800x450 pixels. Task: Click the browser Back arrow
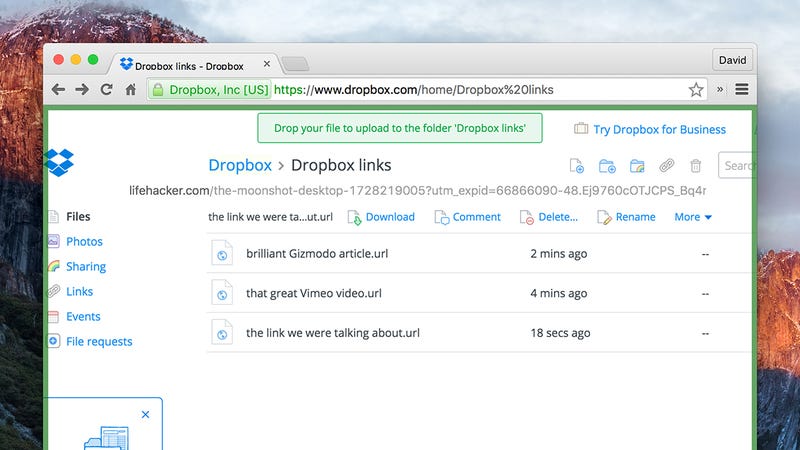pyautogui.click(x=58, y=90)
